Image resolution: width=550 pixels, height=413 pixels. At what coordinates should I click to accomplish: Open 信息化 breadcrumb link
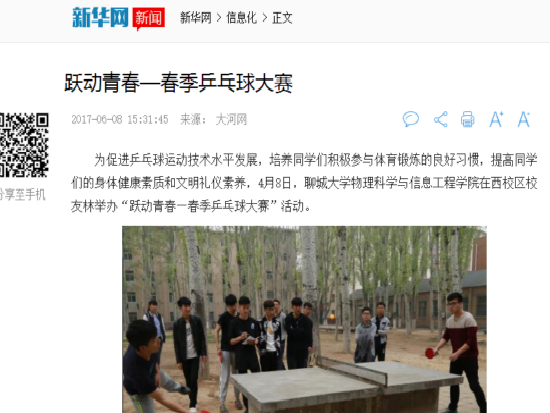pyautogui.click(x=241, y=18)
